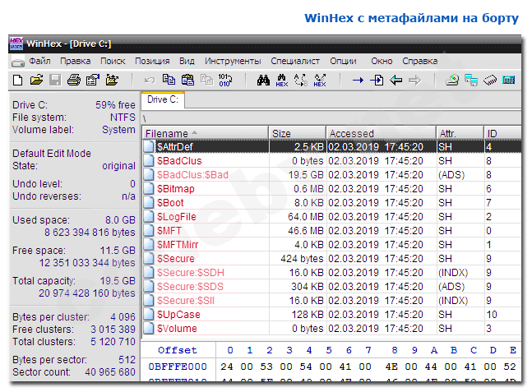
Task: Switch to the Drive C: tab
Action: click(164, 100)
